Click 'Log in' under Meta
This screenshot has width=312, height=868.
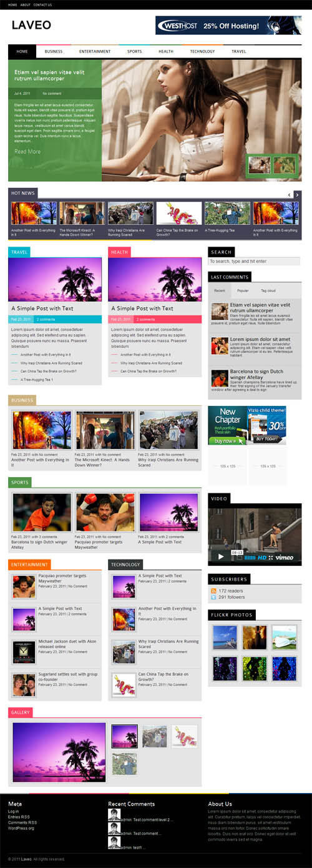[13, 812]
